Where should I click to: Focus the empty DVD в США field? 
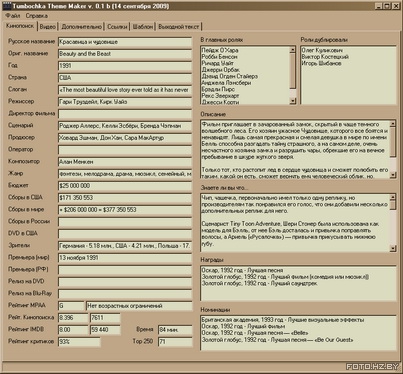[125, 234]
